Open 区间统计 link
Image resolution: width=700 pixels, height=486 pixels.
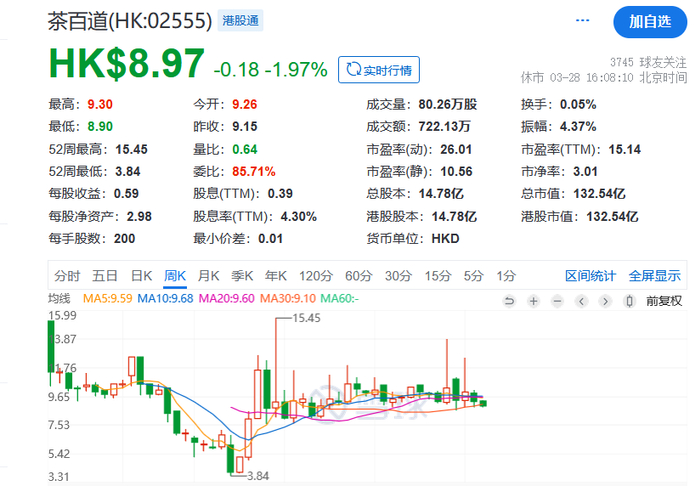(590, 276)
